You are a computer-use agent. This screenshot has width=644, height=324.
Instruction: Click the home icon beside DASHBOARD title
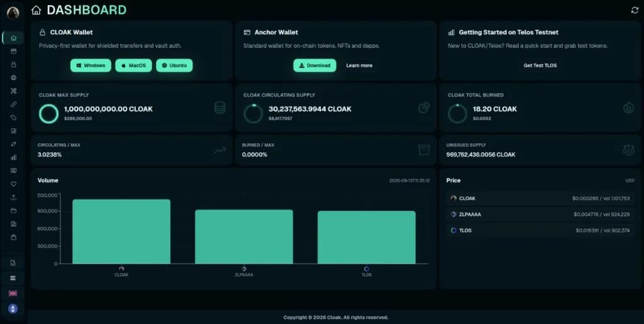click(x=36, y=10)
